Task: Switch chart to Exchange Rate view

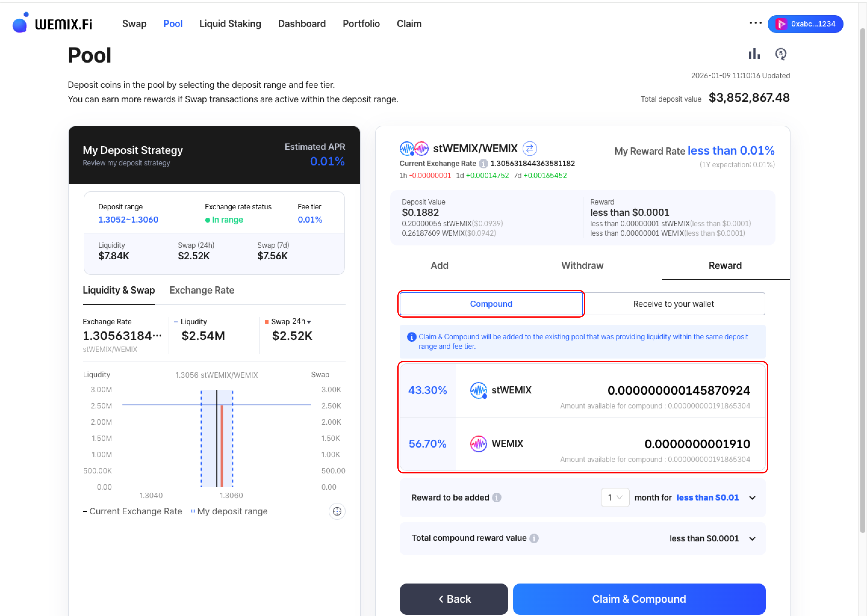Action: (x=202, y=290)
